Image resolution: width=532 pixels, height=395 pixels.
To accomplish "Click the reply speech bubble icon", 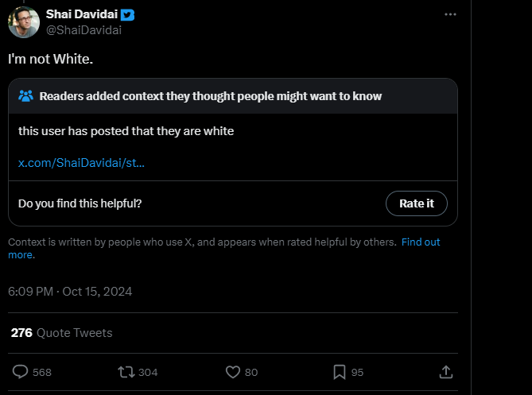I will point(21,372).
